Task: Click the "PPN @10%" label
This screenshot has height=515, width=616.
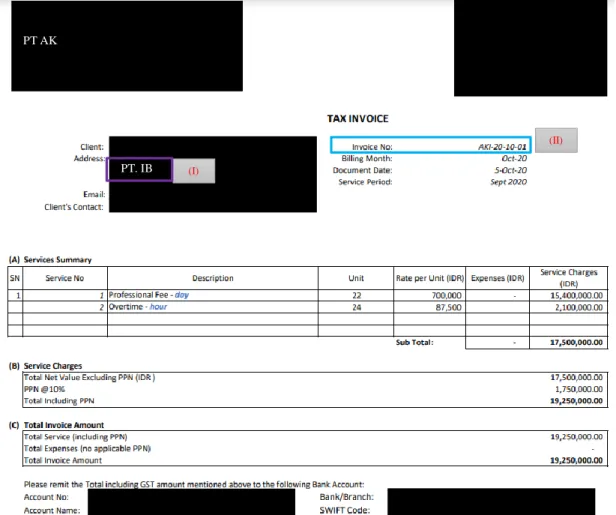Action: click(44, 389)
